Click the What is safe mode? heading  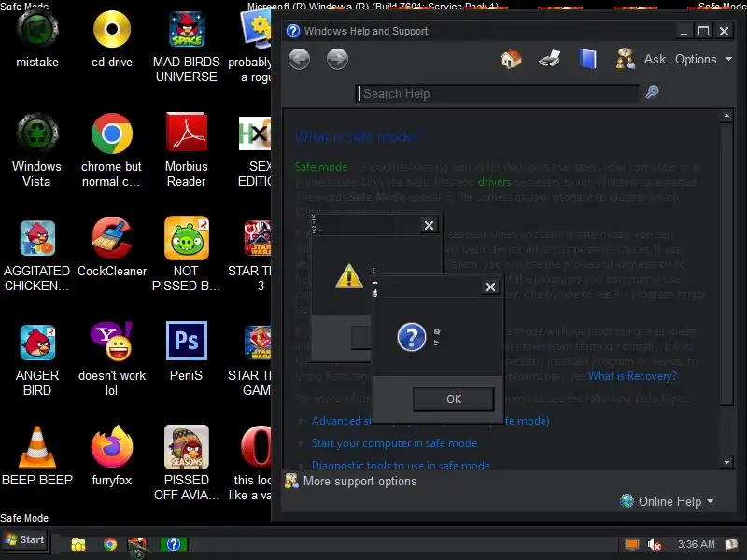coord(358,137)
